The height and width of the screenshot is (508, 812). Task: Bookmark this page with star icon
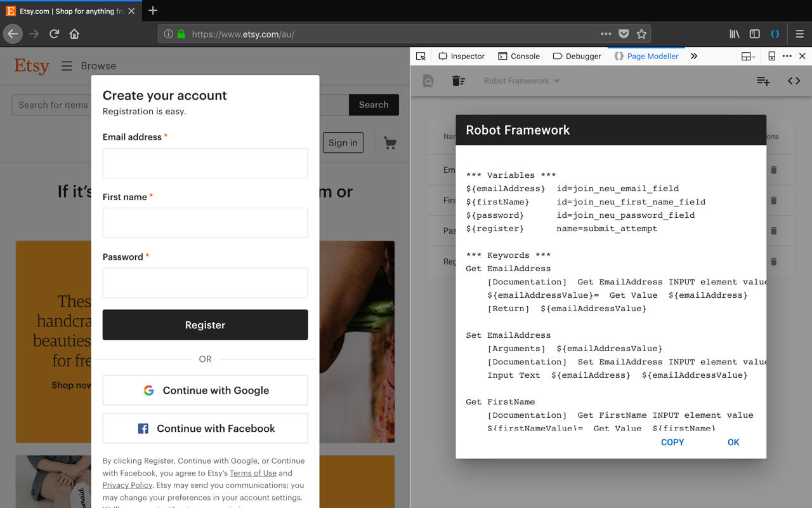641,34
